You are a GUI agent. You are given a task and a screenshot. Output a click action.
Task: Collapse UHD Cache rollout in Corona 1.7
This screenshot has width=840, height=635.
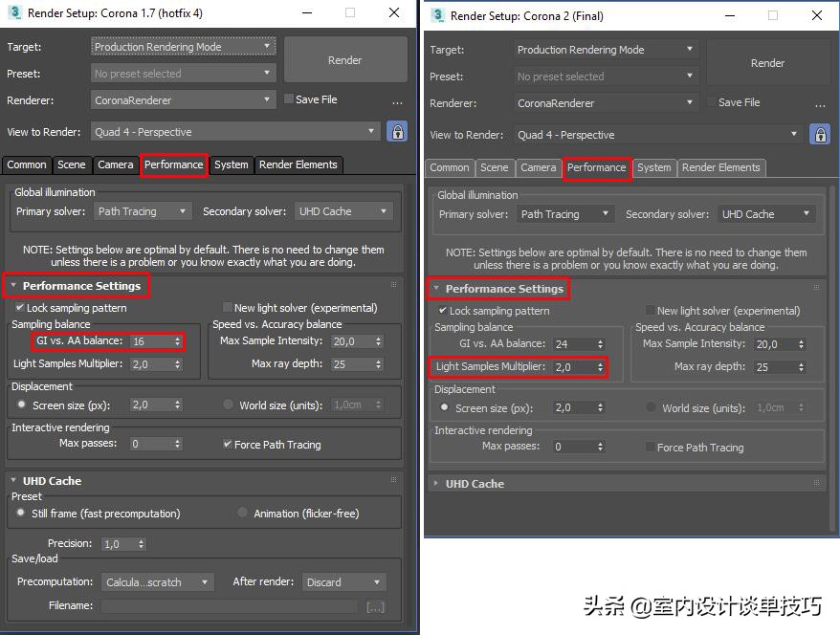(x=13, y=480)
